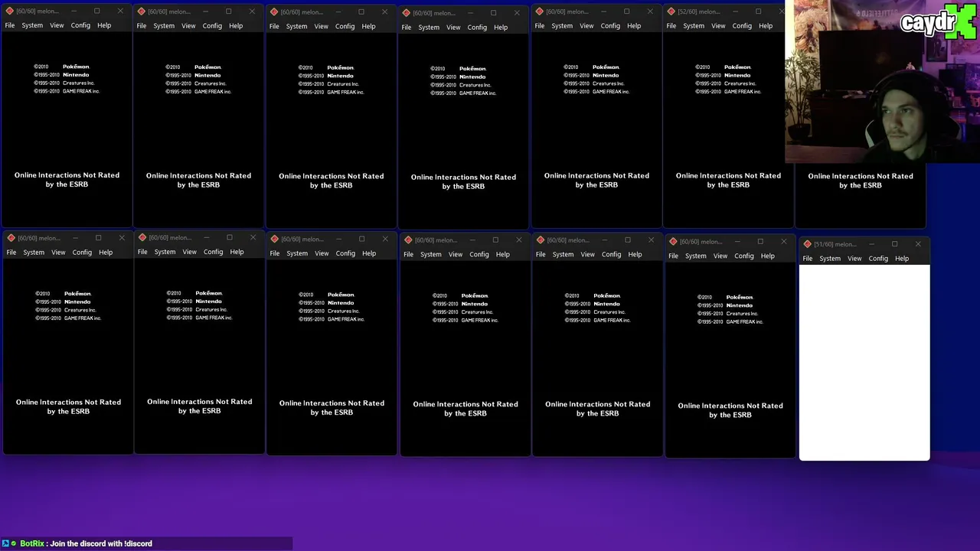This screenshot has height=551, width=980.
Task: Open View menu in second top-row melonDS window
Action: coord(188,26)
